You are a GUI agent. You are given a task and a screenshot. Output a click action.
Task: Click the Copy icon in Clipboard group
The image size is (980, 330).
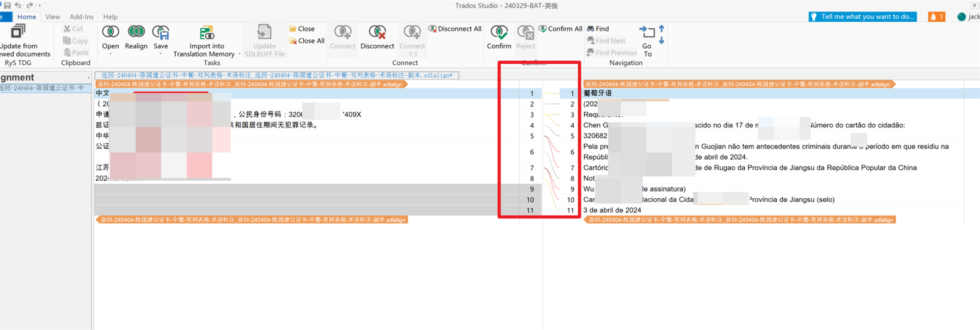click(67, 41)
